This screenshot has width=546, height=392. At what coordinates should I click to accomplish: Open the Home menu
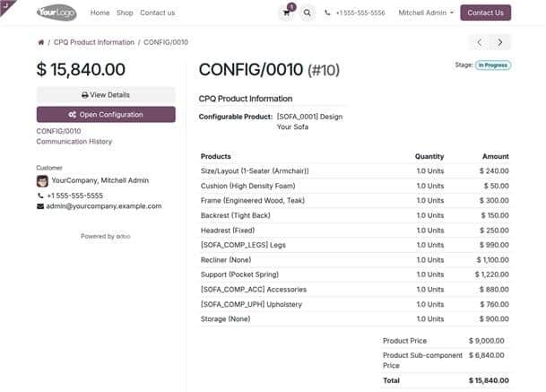click(x=100, y=13)
